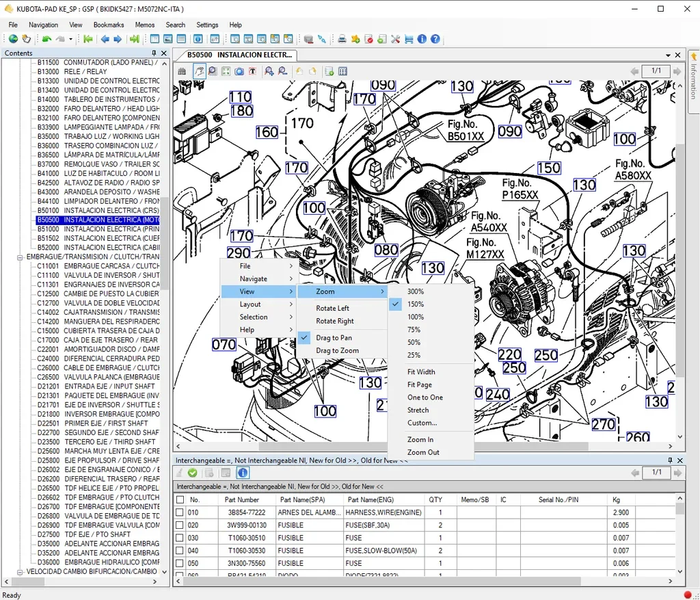The width and height of the screenshot is (700, 600).
Task: Choose Fit Width from context menu
Action: (421, 372)
